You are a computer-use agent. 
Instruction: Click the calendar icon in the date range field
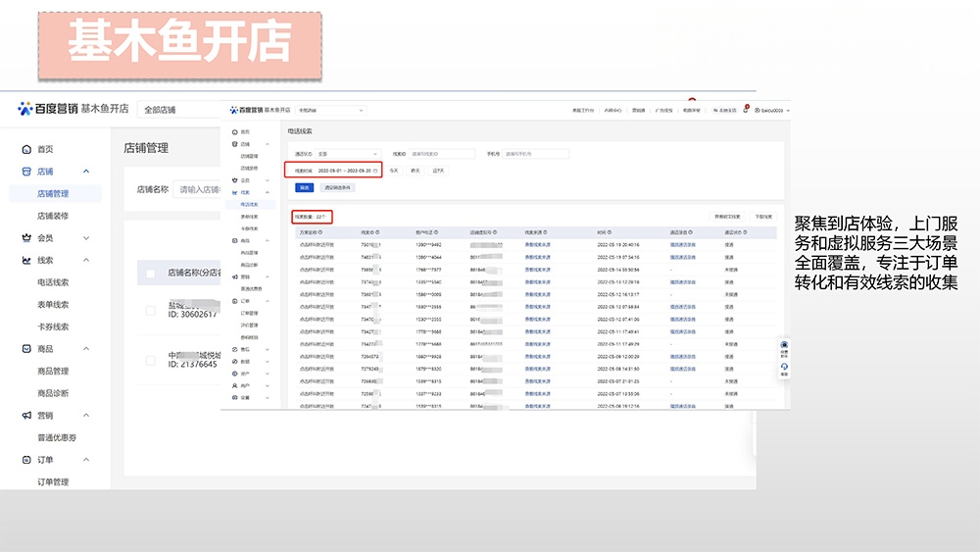[x=375, y=171]
